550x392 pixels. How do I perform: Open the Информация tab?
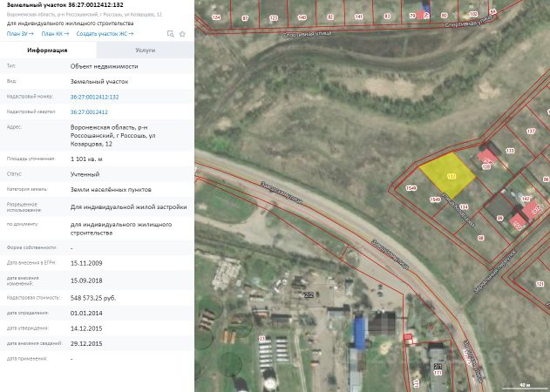[48, 51]
